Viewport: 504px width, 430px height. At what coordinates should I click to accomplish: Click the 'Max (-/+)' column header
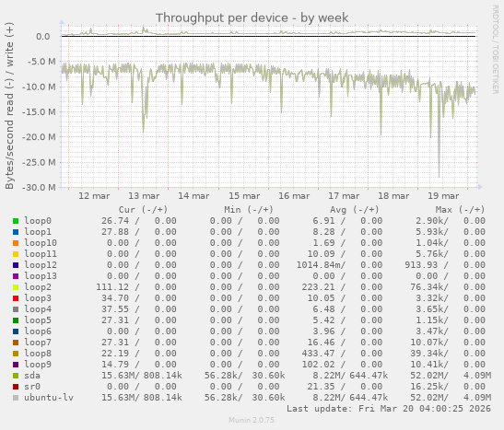click(460, 210)
